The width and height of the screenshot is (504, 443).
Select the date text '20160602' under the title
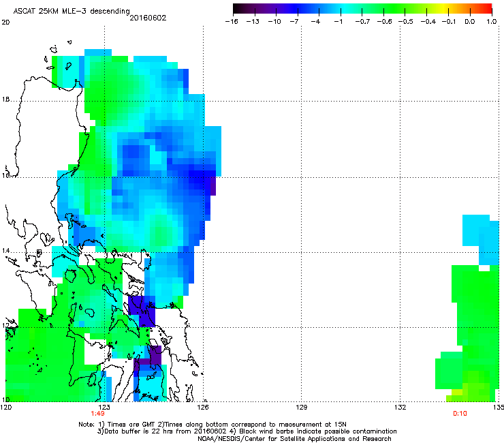coord(148,18)
